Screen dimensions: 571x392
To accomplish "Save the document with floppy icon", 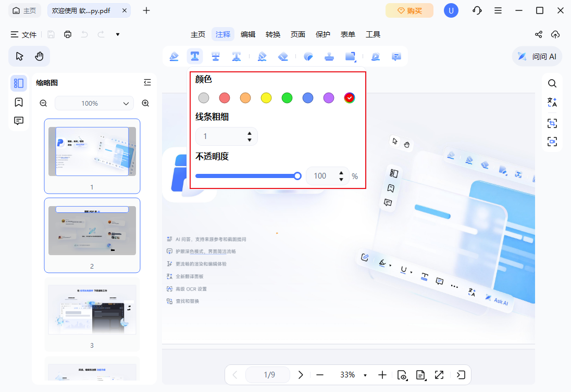I will coord(51,34).
